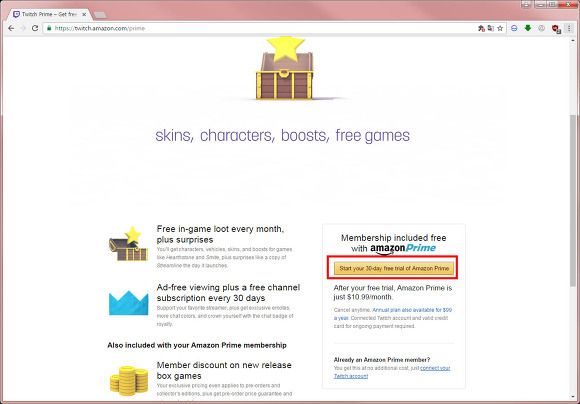Click the 'skins, characters, boosts, free games' heading
The image size is (580, 404).
(x=283, y=135)
